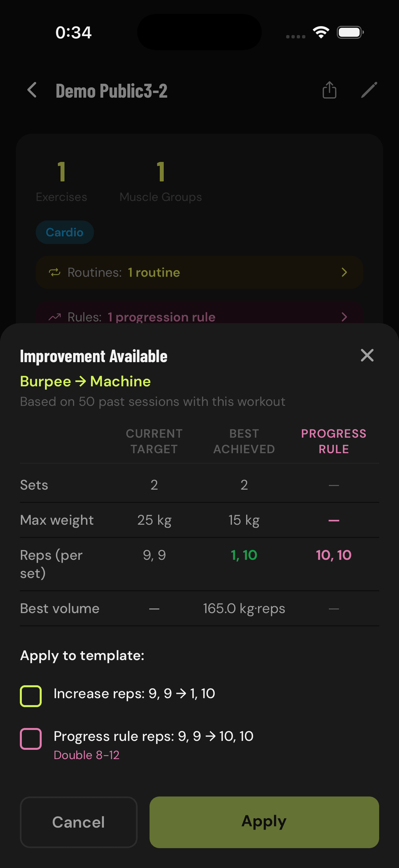Open the routine details via right chevron
399x868 pixels.
(x=344, y=272)
